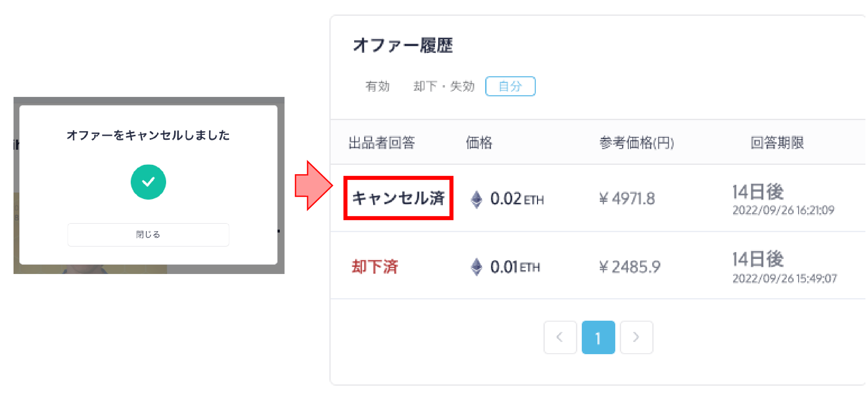Click the Ethereum icon beside 0.01 ETH
This screenshot has height=406, width=868.
476,267
